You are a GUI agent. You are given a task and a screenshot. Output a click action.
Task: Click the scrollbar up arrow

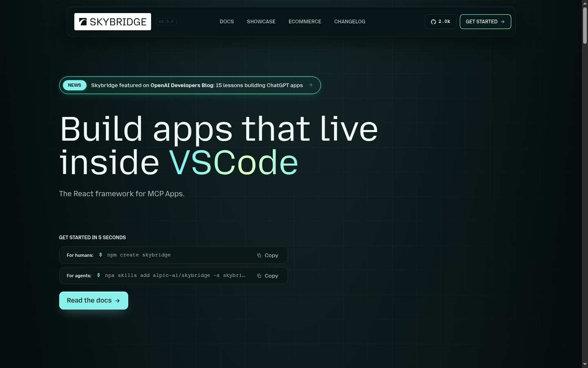[x=585, y=3]
